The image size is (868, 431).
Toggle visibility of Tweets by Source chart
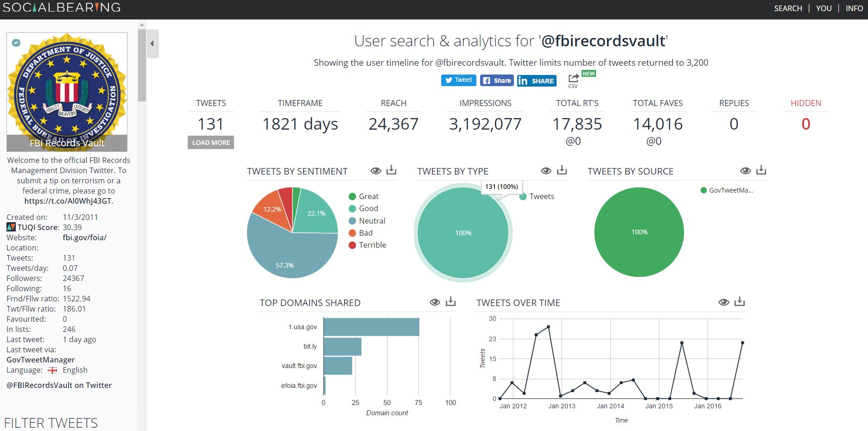click(x=745, y=171)
